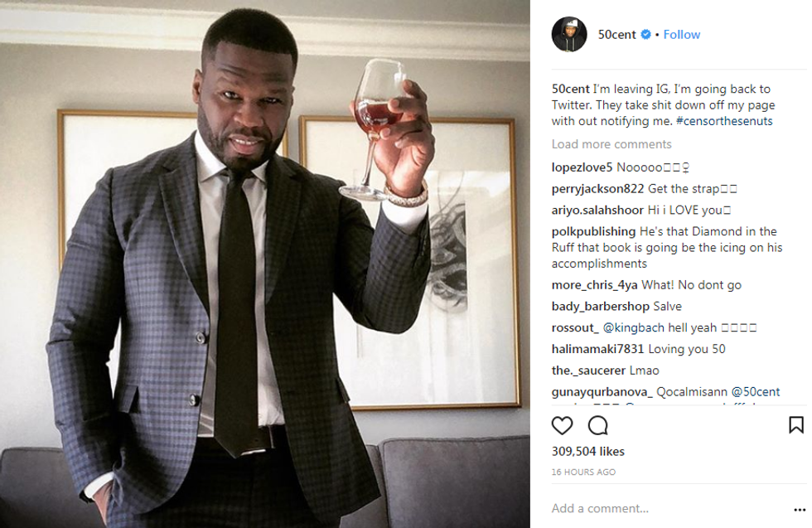The image size is (812, 528).
Task: Visit perryjackson822's profile
Action: pyautogui.click(x=597, y=188)
